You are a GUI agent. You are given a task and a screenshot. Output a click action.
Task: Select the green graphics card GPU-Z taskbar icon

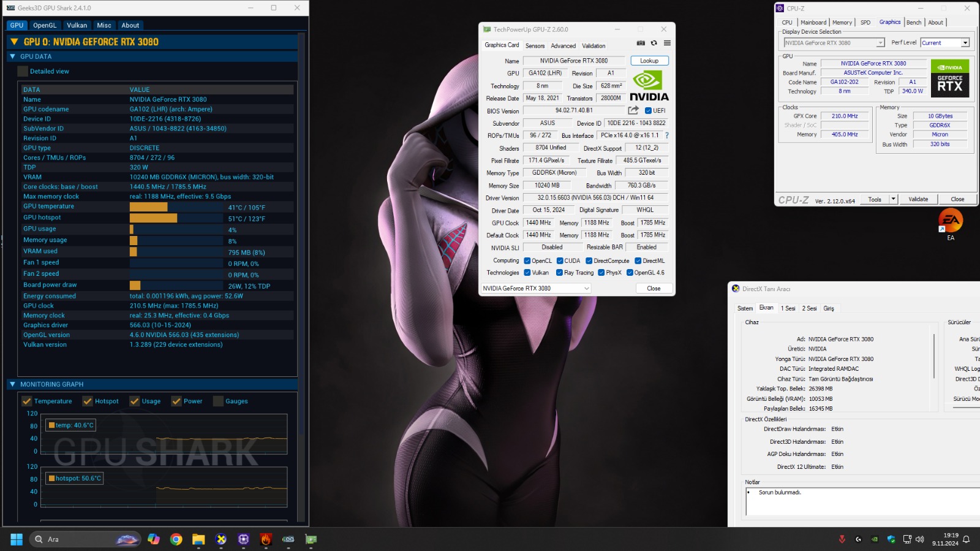pos(311,539)
